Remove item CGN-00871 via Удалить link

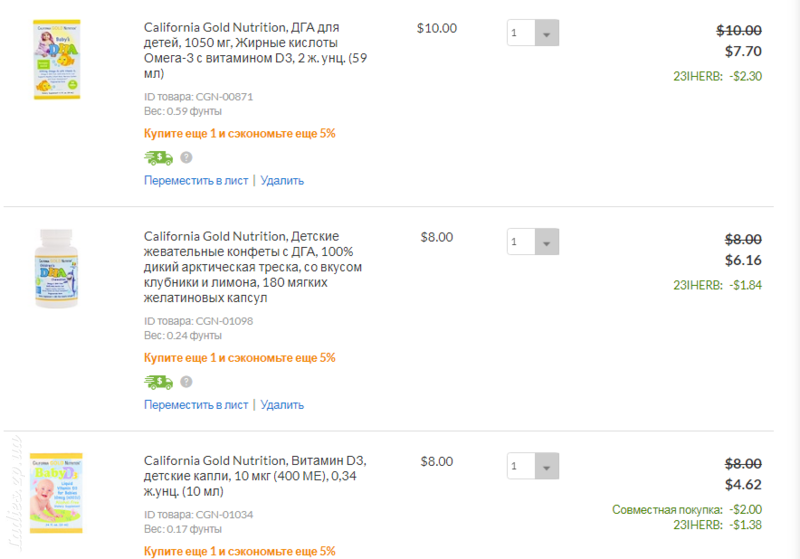tap(282, 181)
